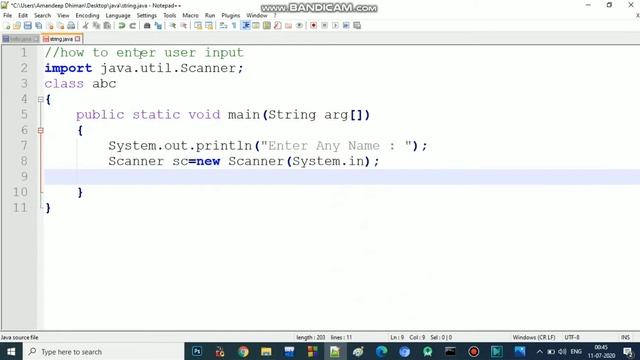Toggle synchronized horizontal scrolling icon
The height and width of the screenshot is (360, 640).
coord(209,26)
